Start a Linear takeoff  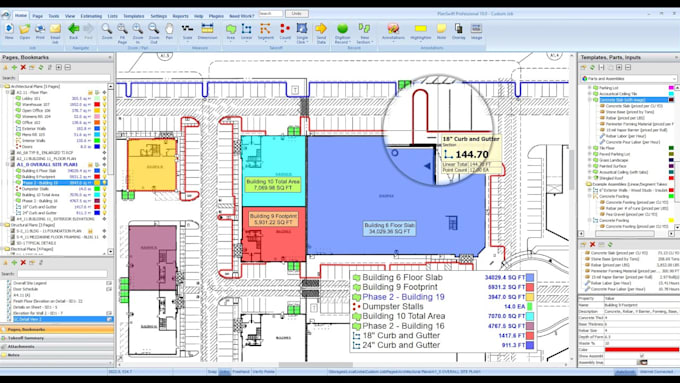pos(246,29)
